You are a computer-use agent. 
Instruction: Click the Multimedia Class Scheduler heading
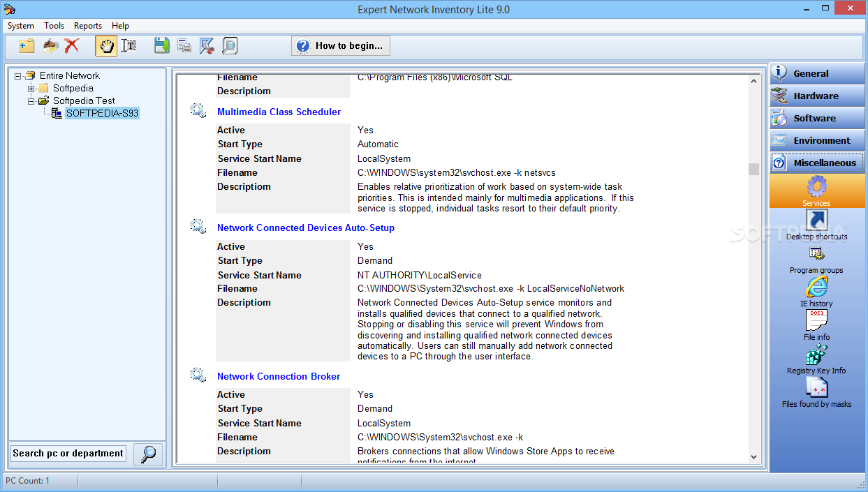[279, 112]
